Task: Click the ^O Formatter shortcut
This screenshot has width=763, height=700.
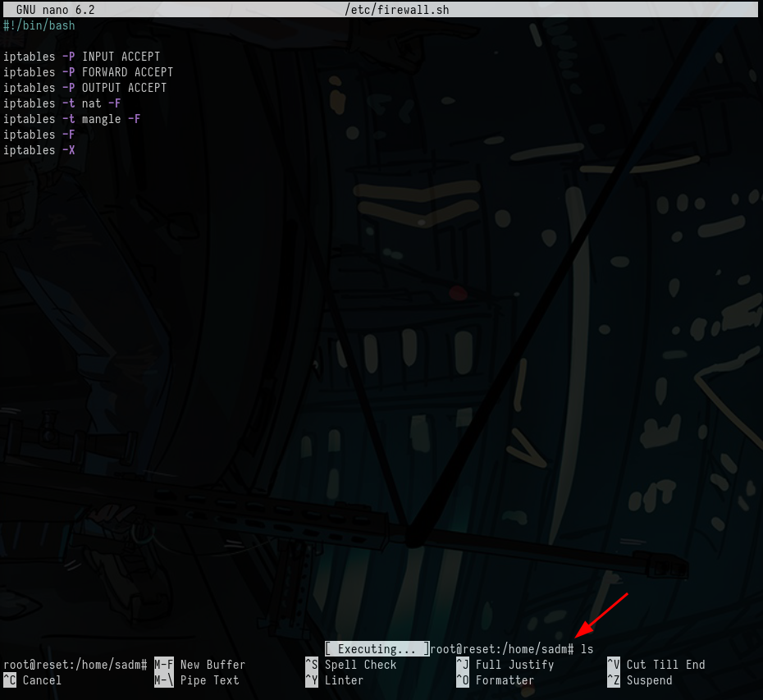Action: [x=495, y=680]
